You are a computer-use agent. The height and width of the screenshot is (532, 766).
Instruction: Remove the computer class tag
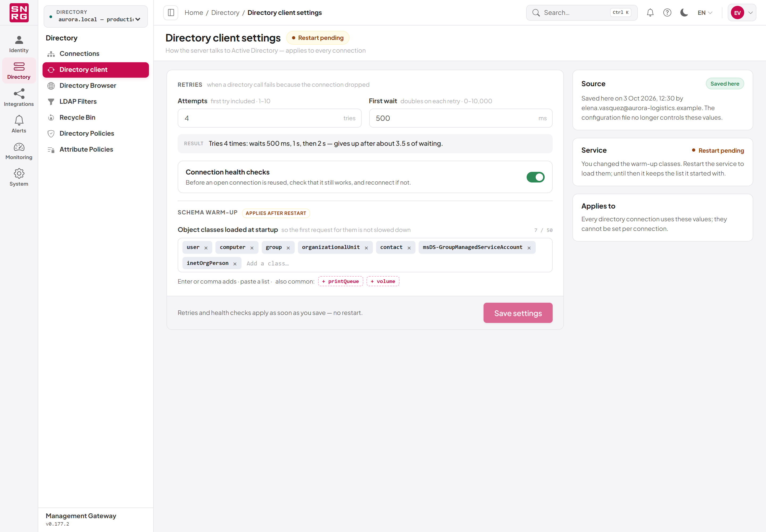252,248
